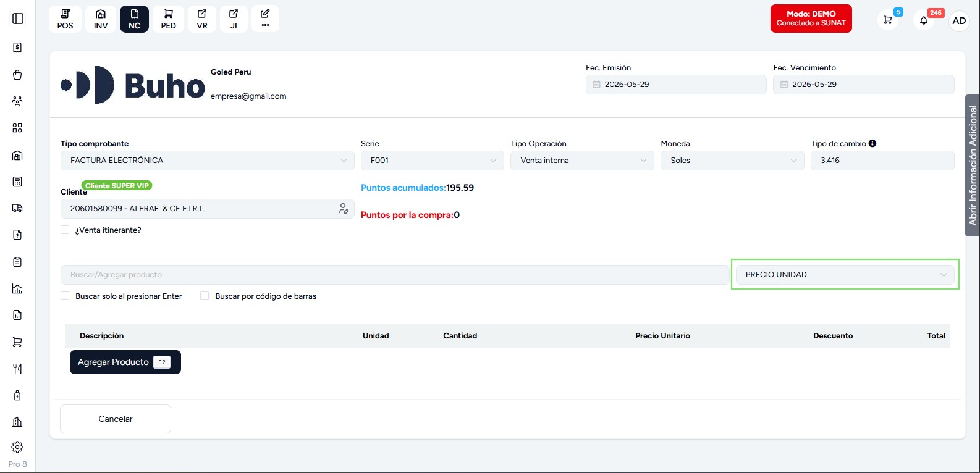980x473 pixels.
Task: Enable the ¿Venta itinerante? checkbox
Action: pos(65,230)
